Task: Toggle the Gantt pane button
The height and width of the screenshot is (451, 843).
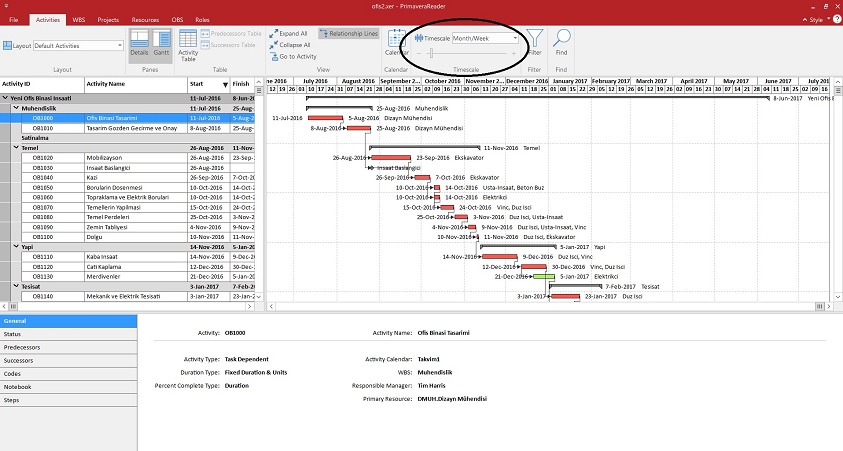Action: pos(161,44)
